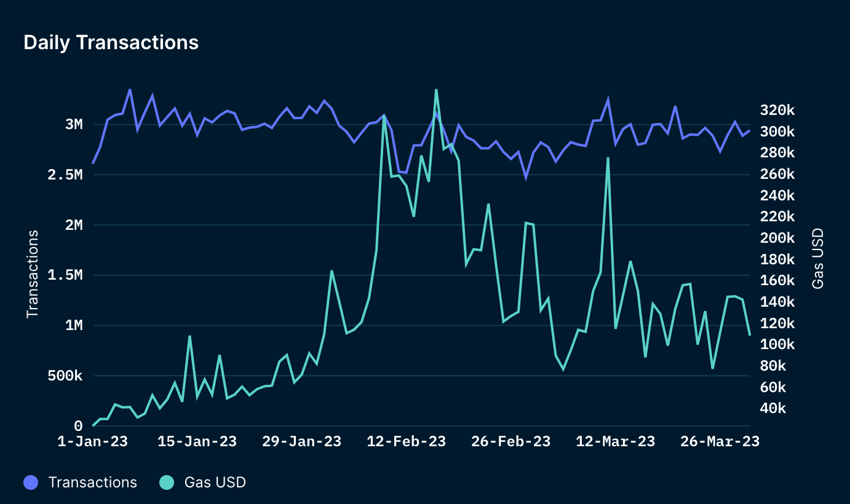
Task: Click the highest Gas USD peak in mid-February
Action: click(x=436, y=90)
